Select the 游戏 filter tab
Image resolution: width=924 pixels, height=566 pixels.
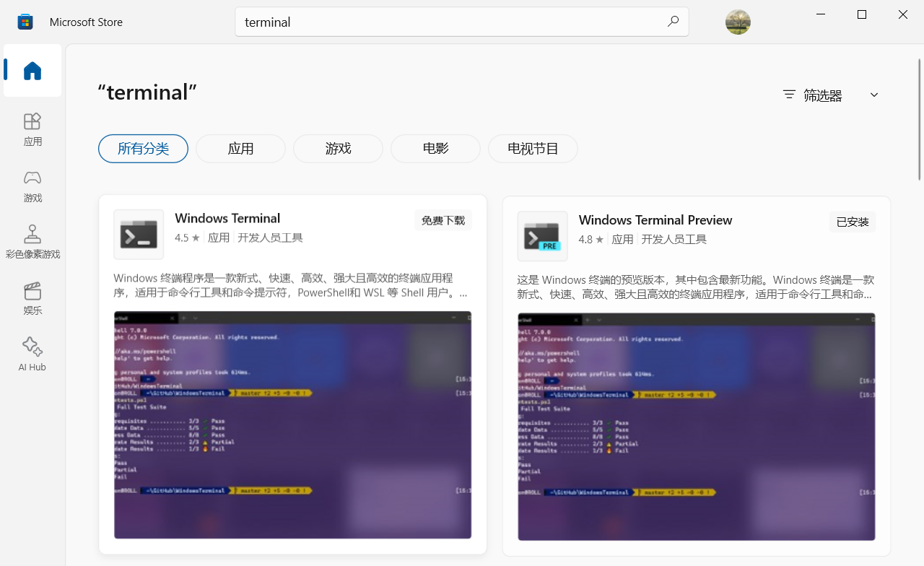(338, 148)
